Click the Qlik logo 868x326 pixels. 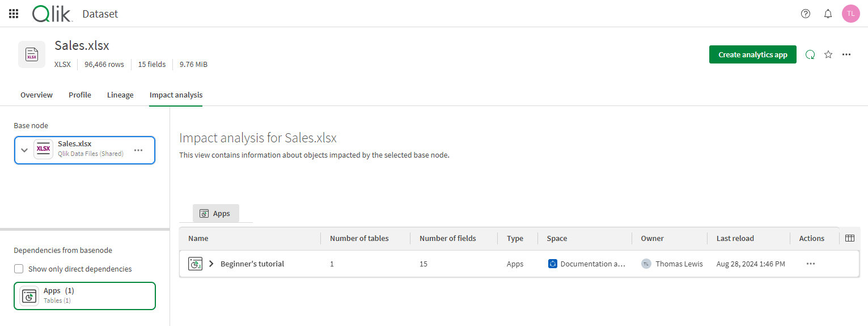point(52,14)
